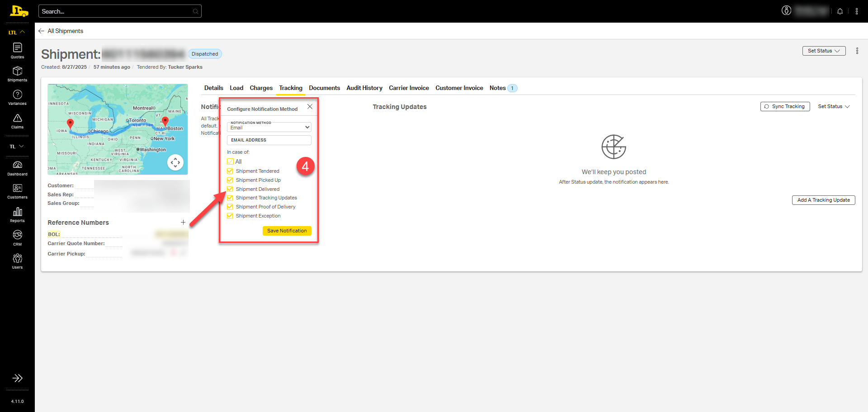Open the Reports section

pos(17,215)
